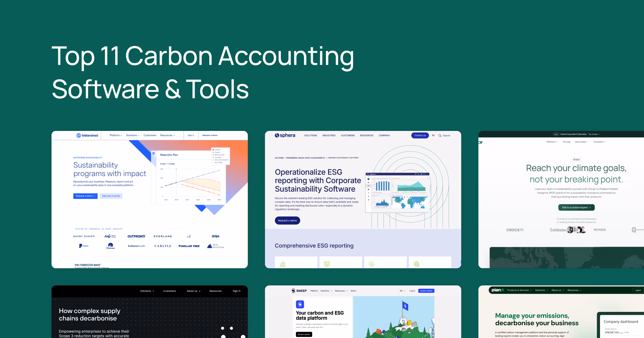Viewport: 644px width, 338px height.
Task: Click the elf logo on Watershed
Action: pos(189,236)
